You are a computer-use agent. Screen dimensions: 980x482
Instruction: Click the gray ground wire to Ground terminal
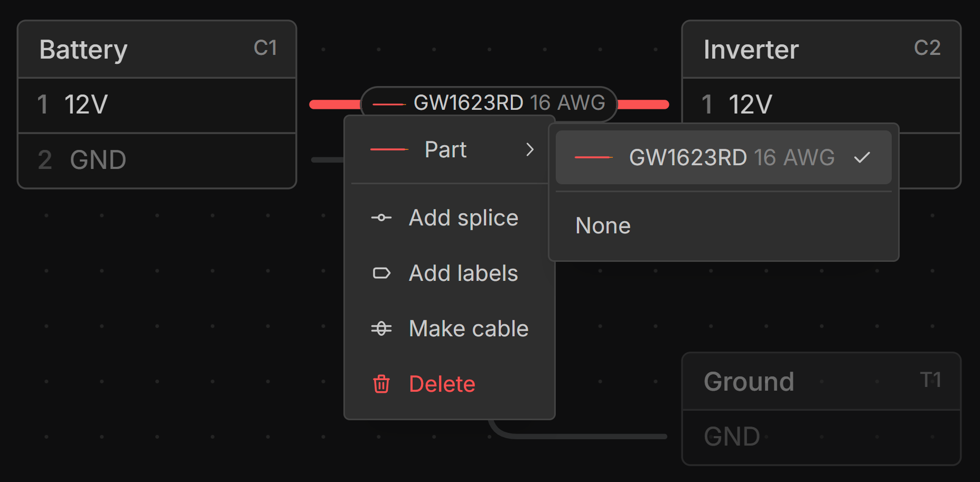[581, 436]
